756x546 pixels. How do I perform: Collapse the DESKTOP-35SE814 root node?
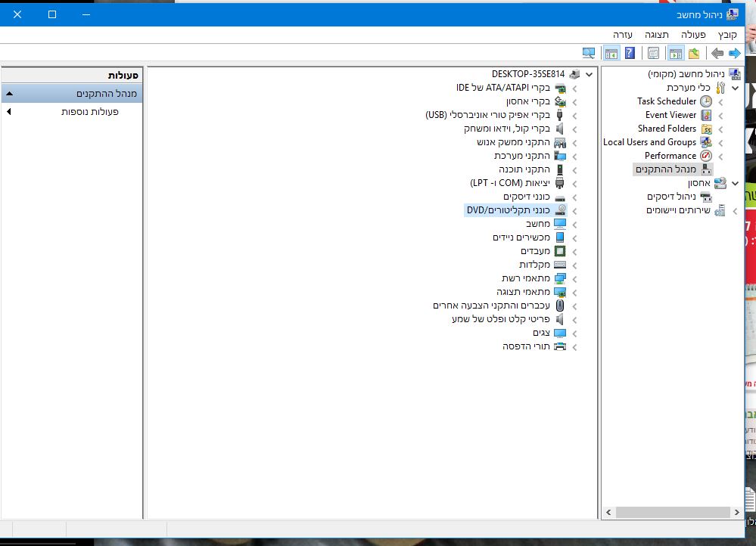590,75
